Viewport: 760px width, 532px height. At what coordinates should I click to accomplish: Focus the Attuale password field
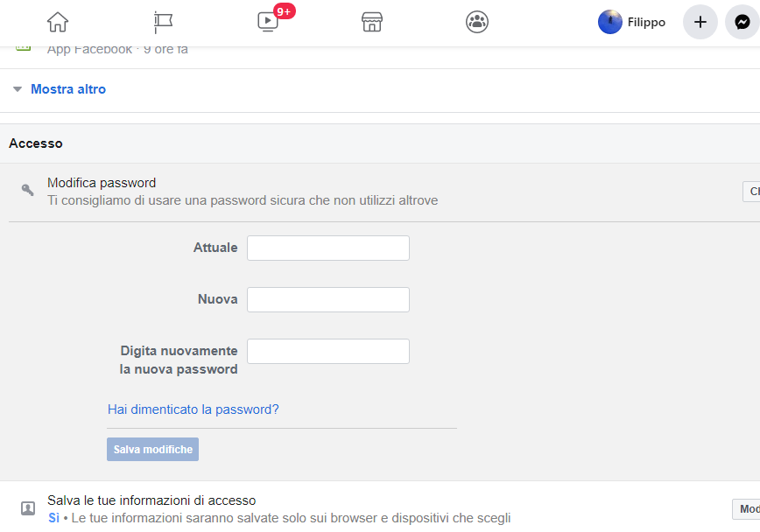[x=328, y=248]
